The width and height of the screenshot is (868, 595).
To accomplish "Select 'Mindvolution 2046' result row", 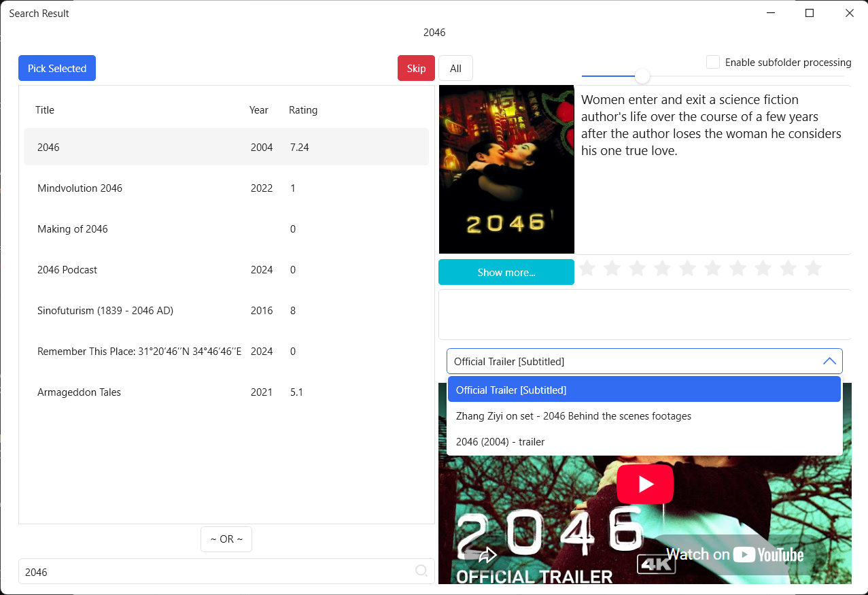I will click(x=226, y=188).
